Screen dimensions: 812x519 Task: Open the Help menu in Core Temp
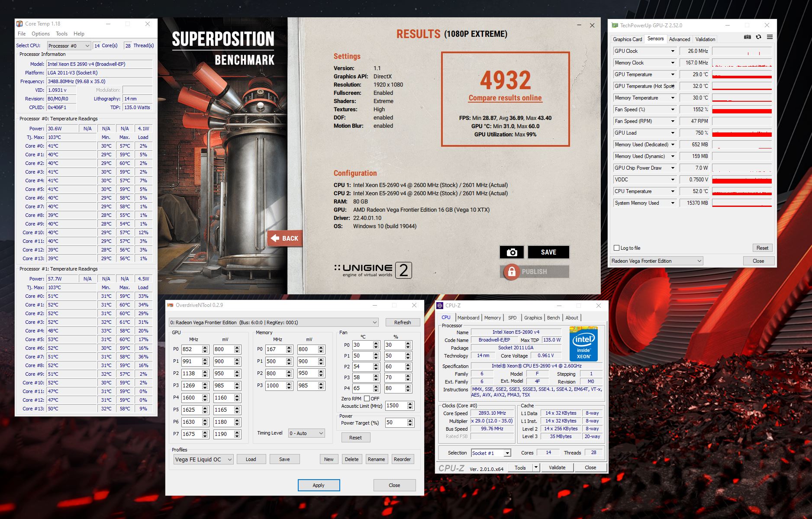click(x=79, y=34)
